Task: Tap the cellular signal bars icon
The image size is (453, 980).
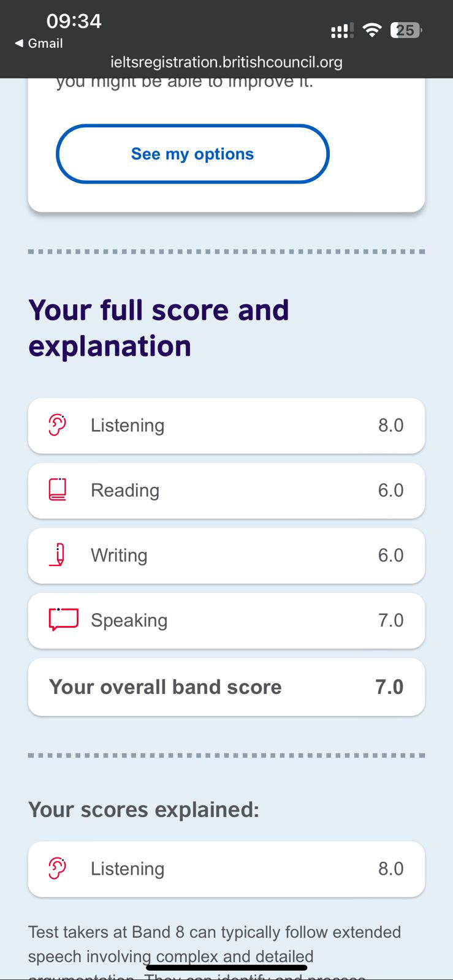Action: [342, 31]
